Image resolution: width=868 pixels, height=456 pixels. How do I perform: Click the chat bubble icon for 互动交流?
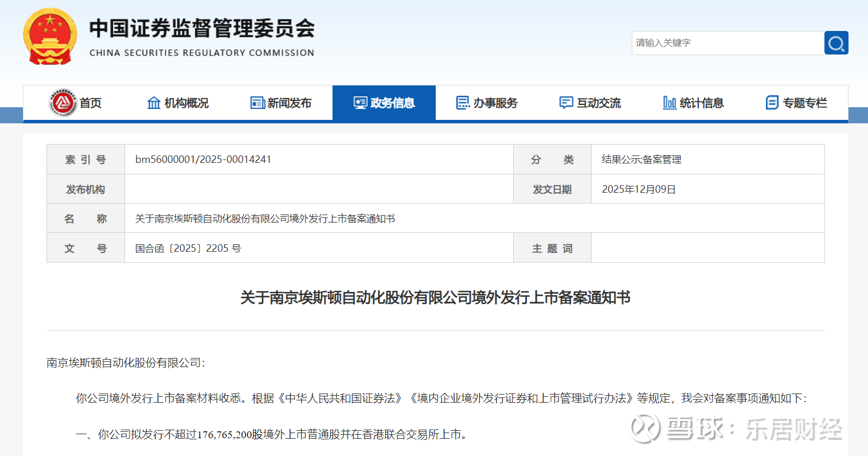[x=566, y=103]
